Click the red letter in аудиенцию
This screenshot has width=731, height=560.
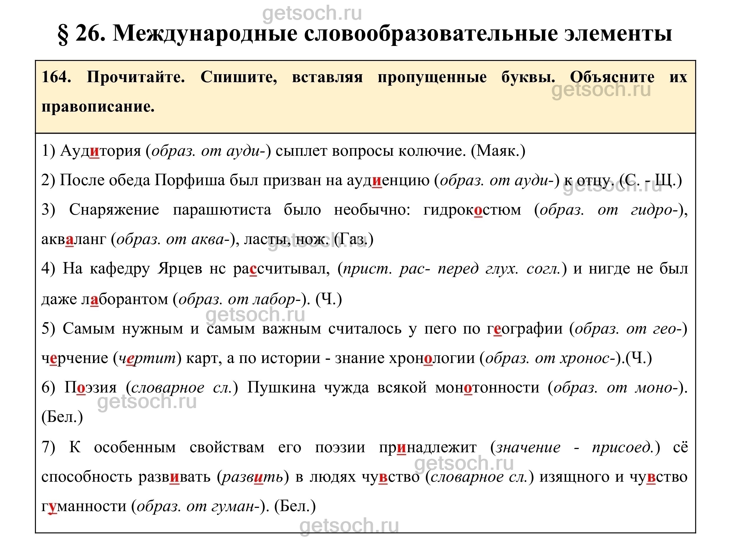[x=377, y=181]
